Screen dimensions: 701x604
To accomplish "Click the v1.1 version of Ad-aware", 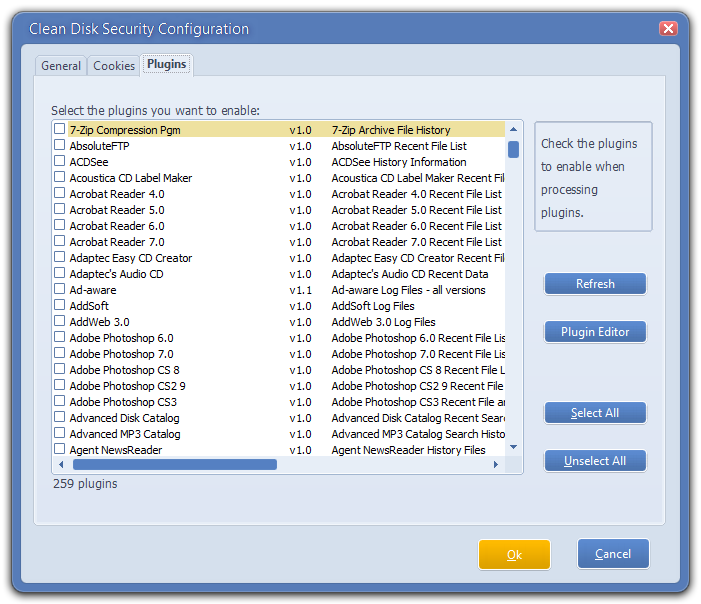I will coord(300,290).
